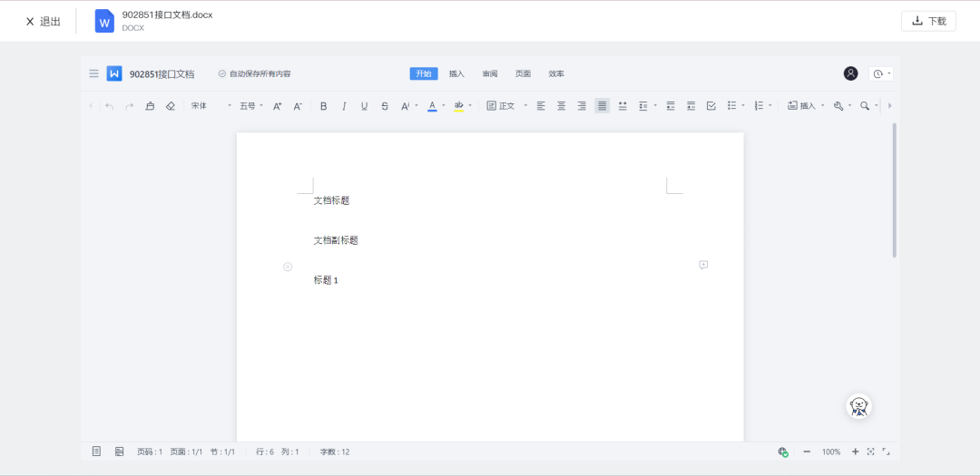Screen dimensions: 980x476
Task: Toggle italic formatting
Action: click(344, 106)
